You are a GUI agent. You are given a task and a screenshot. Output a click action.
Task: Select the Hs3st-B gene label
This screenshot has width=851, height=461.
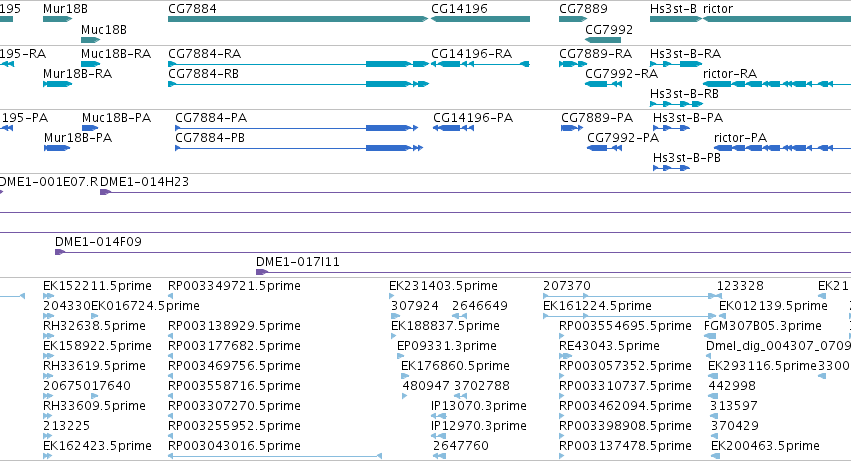click(x=673, y=9)
